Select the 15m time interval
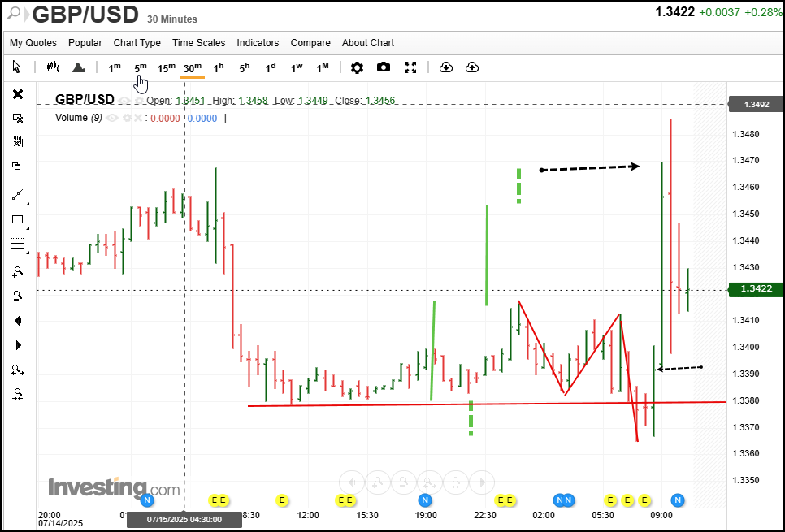785x532 pixels. pos(167,67)
